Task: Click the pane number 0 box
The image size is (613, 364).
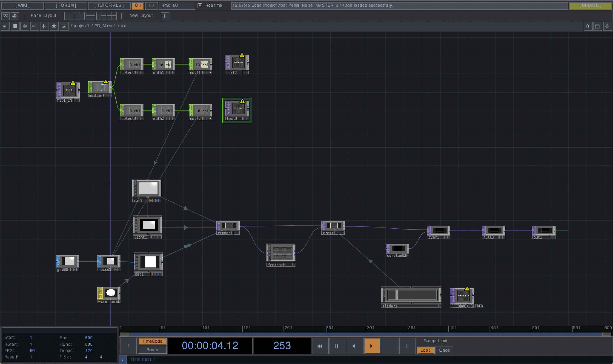Action: point(587,26)
